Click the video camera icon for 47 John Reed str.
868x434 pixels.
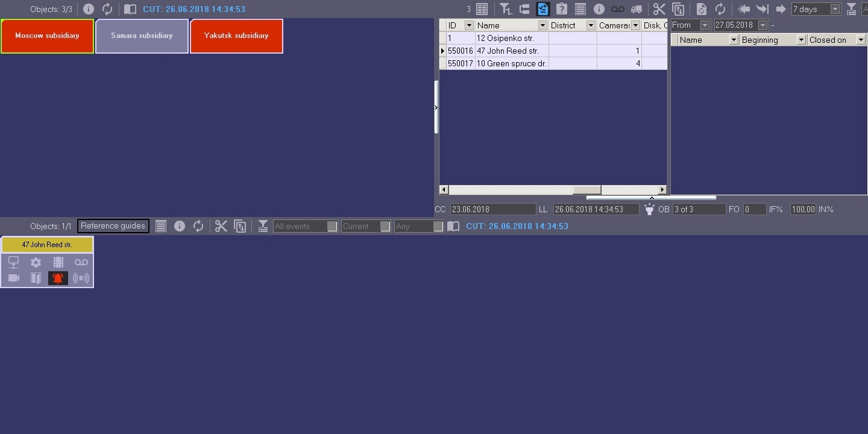14,278
